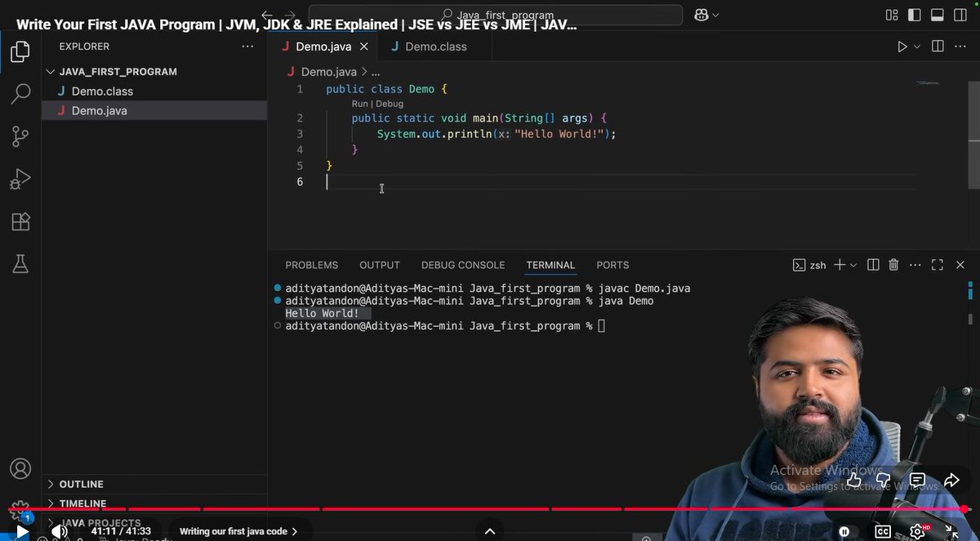This screenshot has height=541, width=980.
Task: Open the Source Control view
Action: click(20, 136)
